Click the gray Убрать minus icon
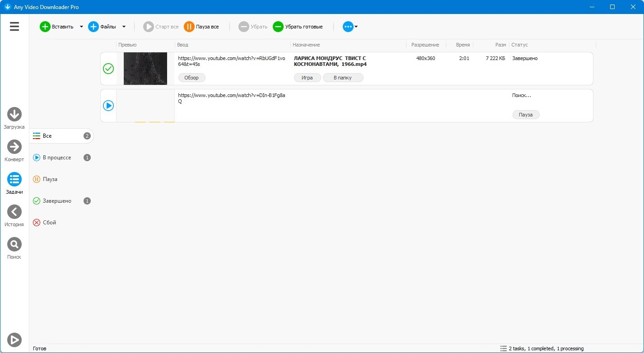This screenshot has width=644, height=353. [244, 27]
